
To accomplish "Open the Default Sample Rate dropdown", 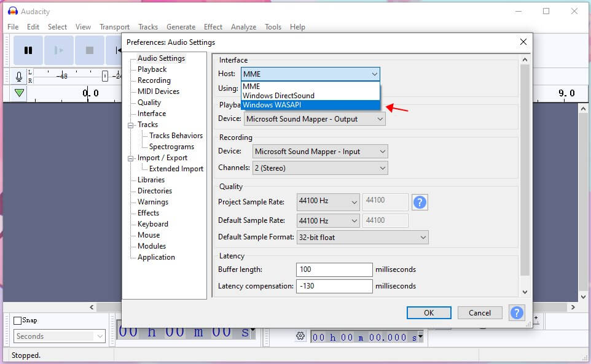I will coord(328,220).
